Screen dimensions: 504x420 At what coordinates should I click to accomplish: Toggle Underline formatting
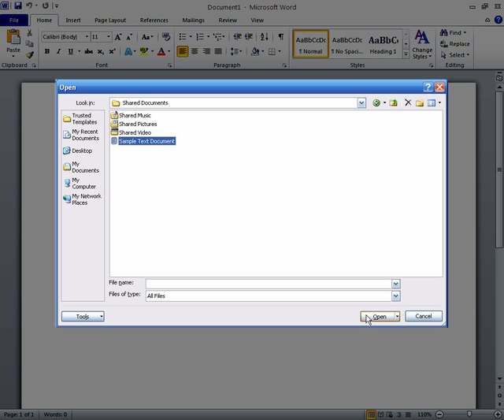click(70, 51)
